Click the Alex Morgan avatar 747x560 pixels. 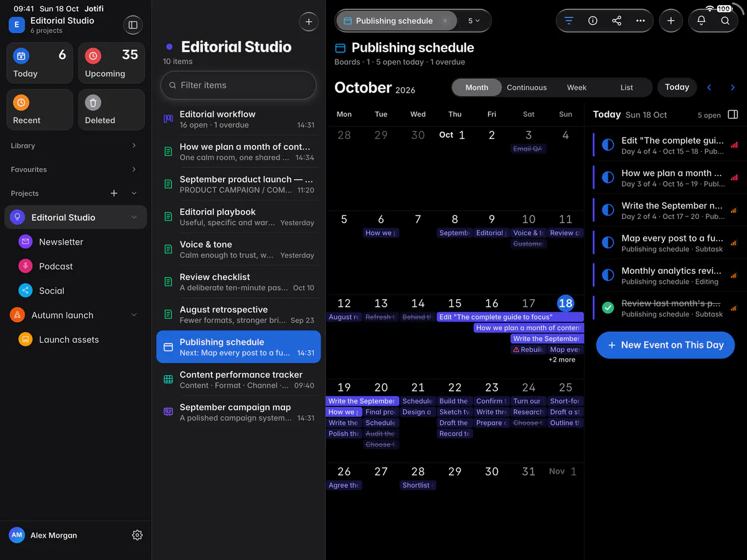coord(17,535)
